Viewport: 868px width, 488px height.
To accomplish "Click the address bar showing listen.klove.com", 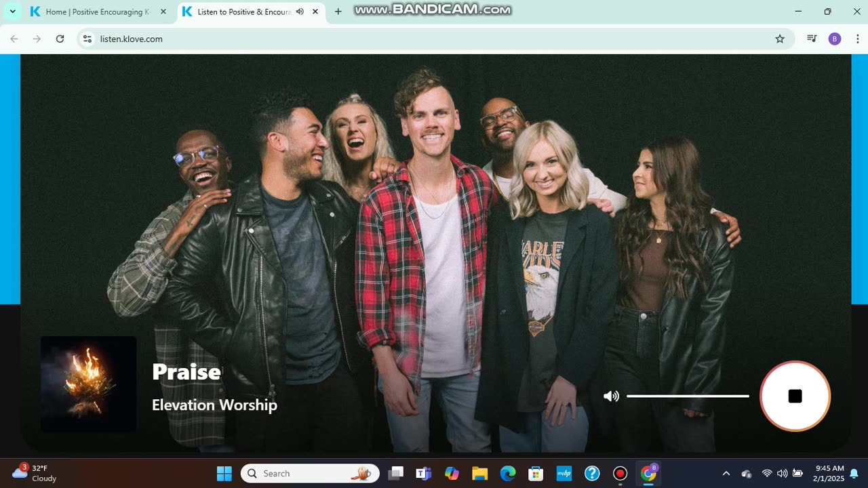I will tap(434, 39).
